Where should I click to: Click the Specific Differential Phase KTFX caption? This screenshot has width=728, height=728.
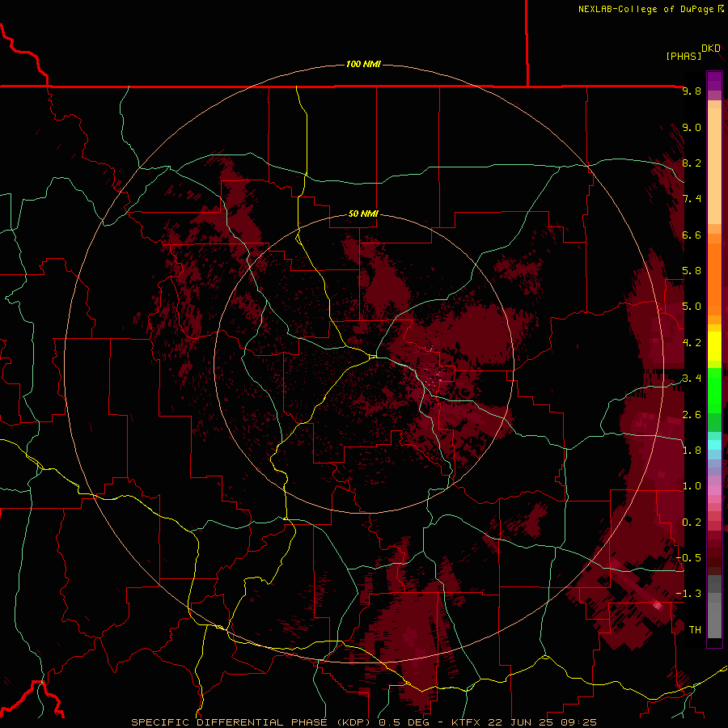click(363, 722)
